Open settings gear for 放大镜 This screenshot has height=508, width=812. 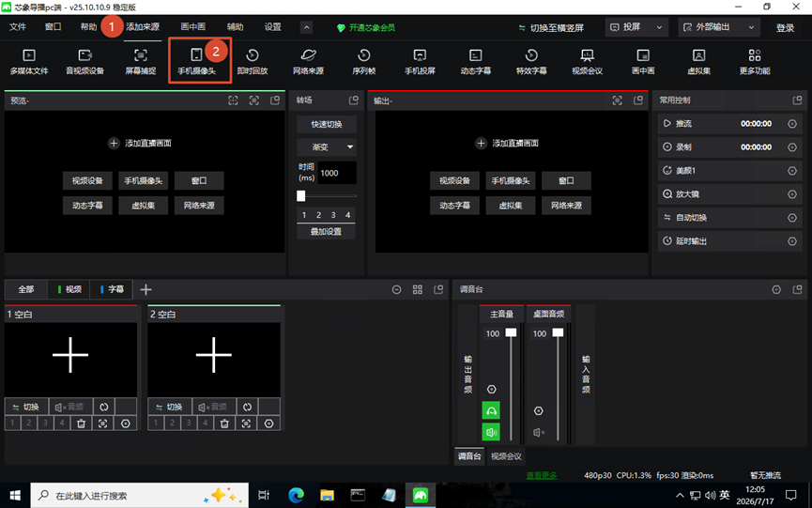point(791,194)
